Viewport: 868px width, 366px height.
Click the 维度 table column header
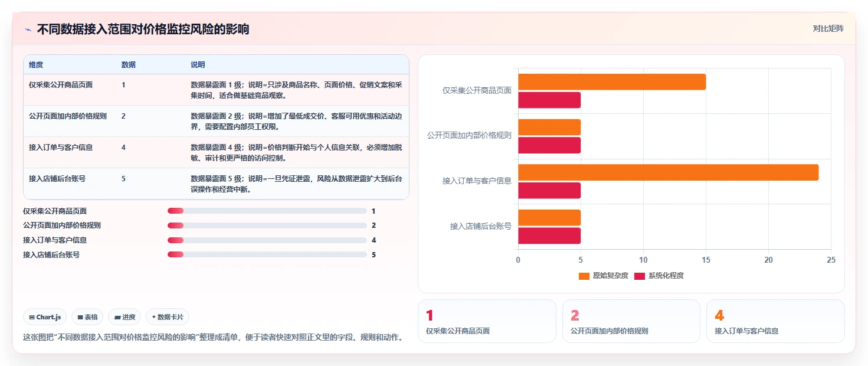pos(36,65)
